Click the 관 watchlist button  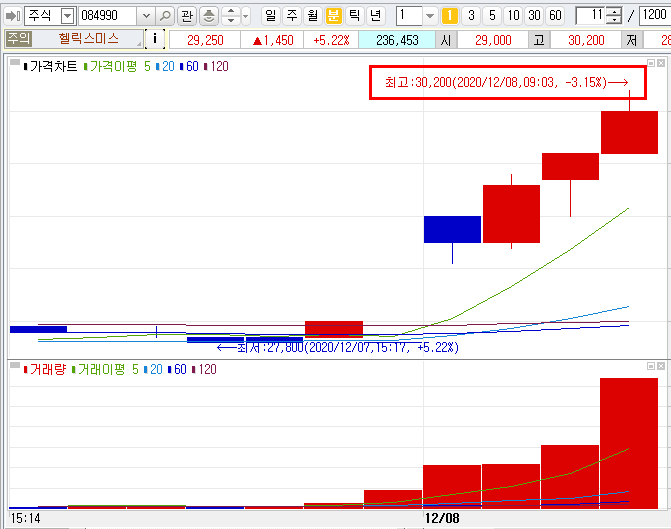[187, 16]
